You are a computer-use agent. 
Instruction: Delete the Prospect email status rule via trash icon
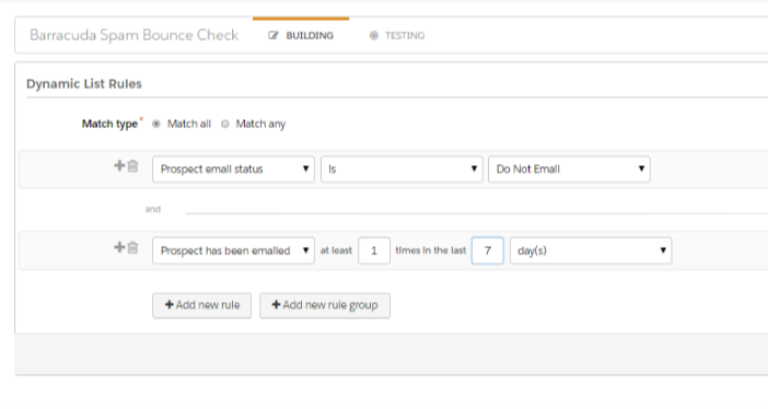pyautogui.click(x=132, y=168)
